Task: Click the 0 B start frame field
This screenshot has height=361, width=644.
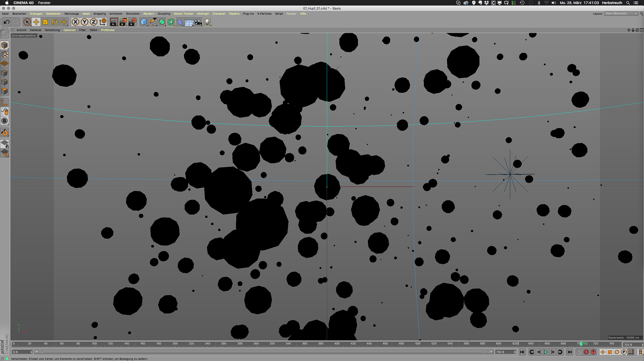Action: point(22,352)
